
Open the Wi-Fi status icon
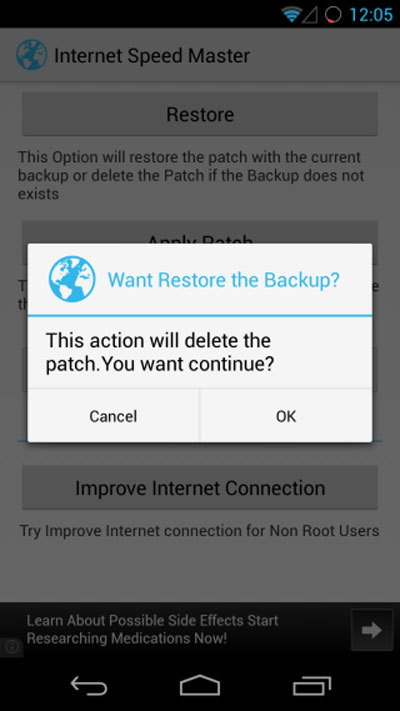pyautogui.click(x=291, y=15)
